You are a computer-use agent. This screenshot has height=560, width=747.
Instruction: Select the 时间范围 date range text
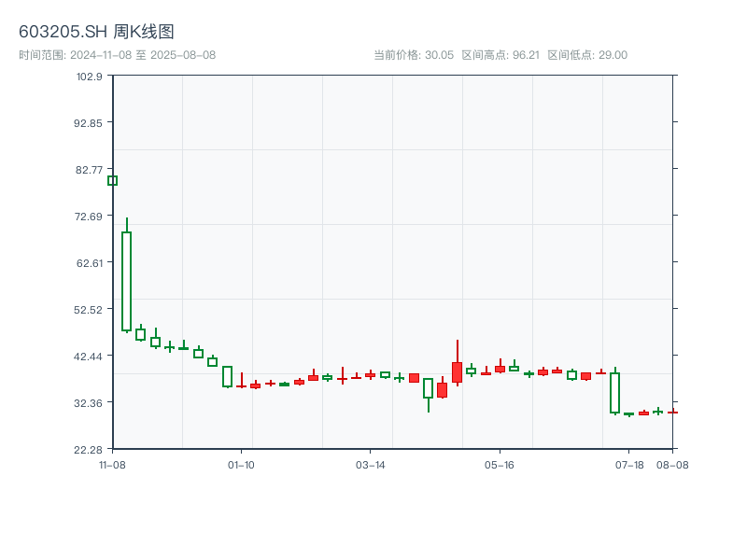[x=117, y=55]
